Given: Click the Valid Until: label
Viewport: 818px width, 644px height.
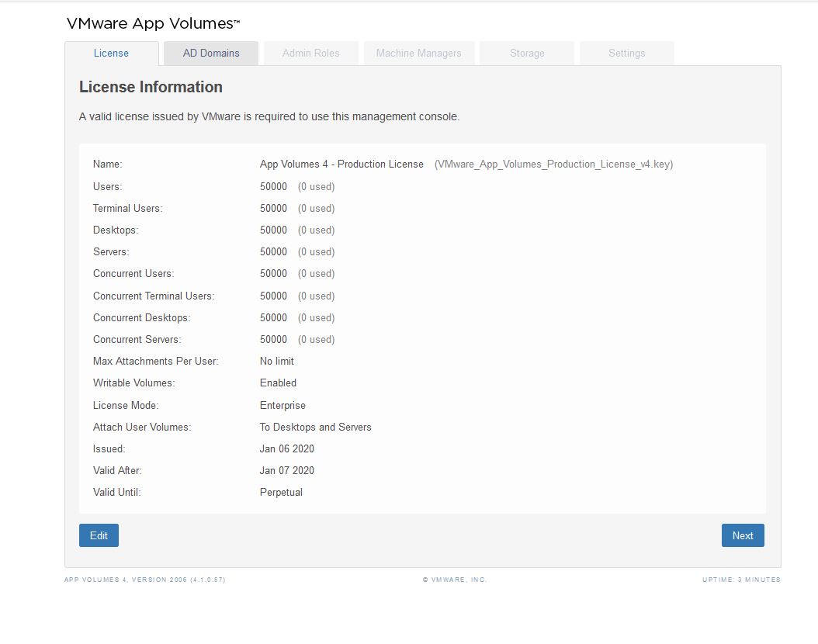Looking at the screenshot, I should tap(117, 493).
